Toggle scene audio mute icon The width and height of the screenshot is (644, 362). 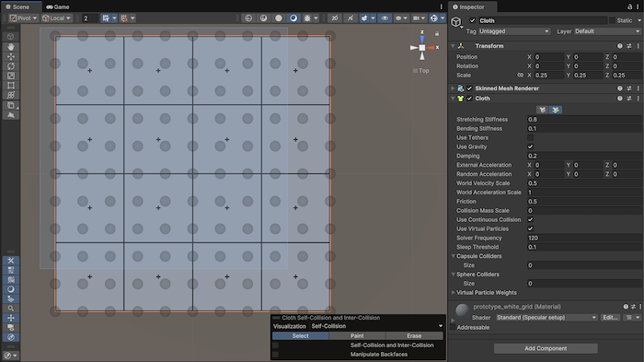[350, 18]
